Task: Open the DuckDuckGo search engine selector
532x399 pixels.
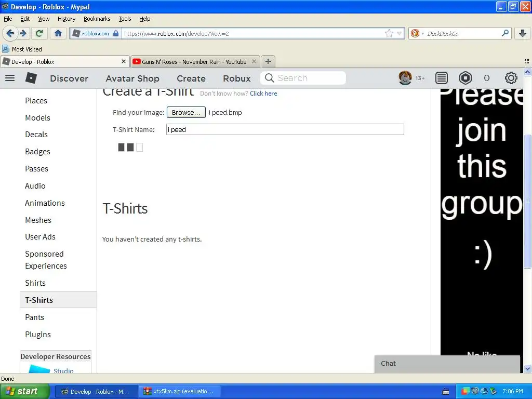Action: 416,33
